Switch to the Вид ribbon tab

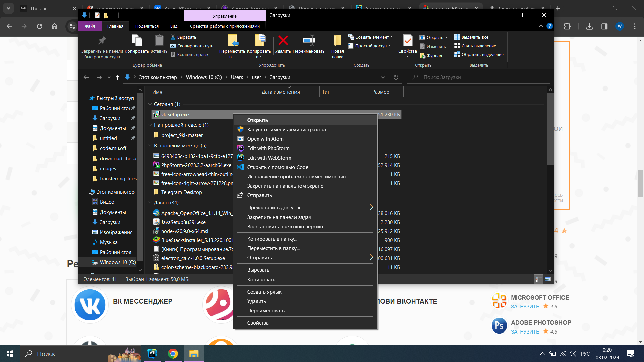[x=174, y=26]
